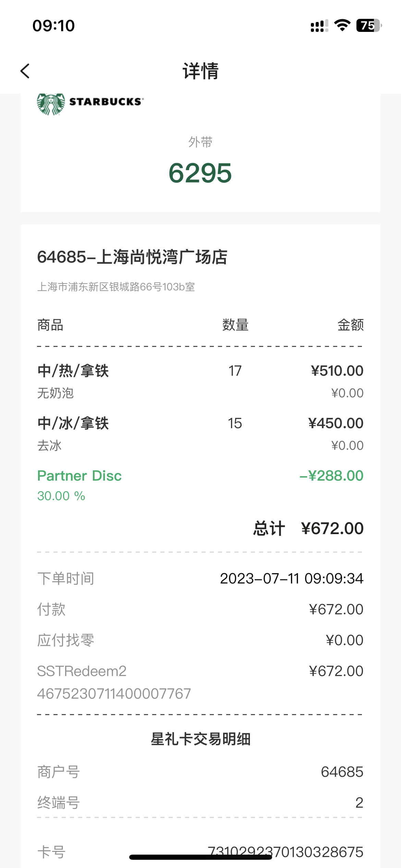Tap the 总计 ¥672.00 total
The height and width of the screenshot is (868, 401).
(x=308, y=528)
